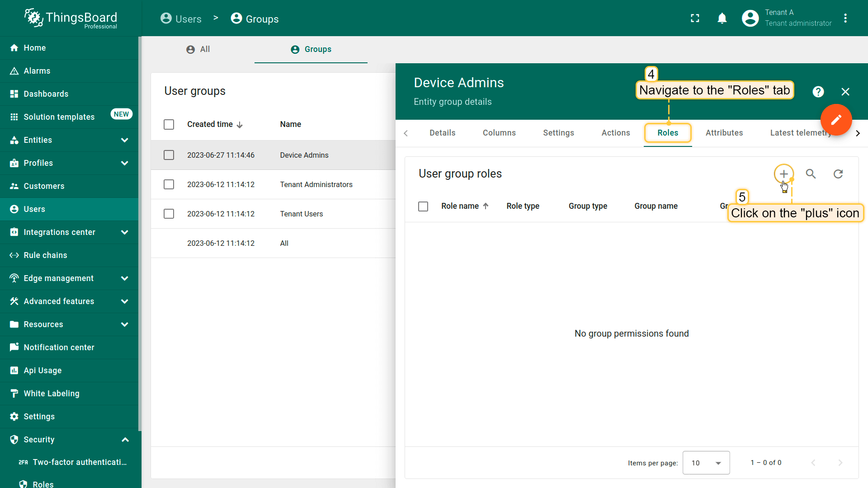
Task: Toggle fullscreen mode icon
Action: (695, 18)
